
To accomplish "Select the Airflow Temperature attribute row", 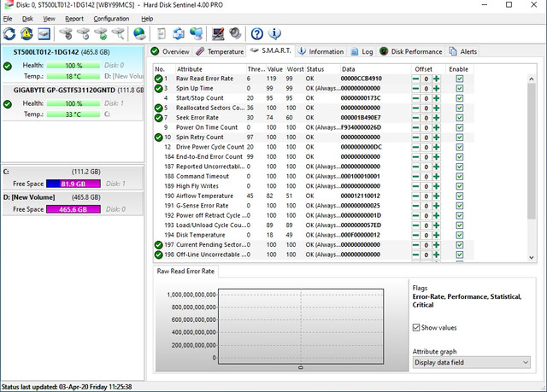I will [314, 196].
